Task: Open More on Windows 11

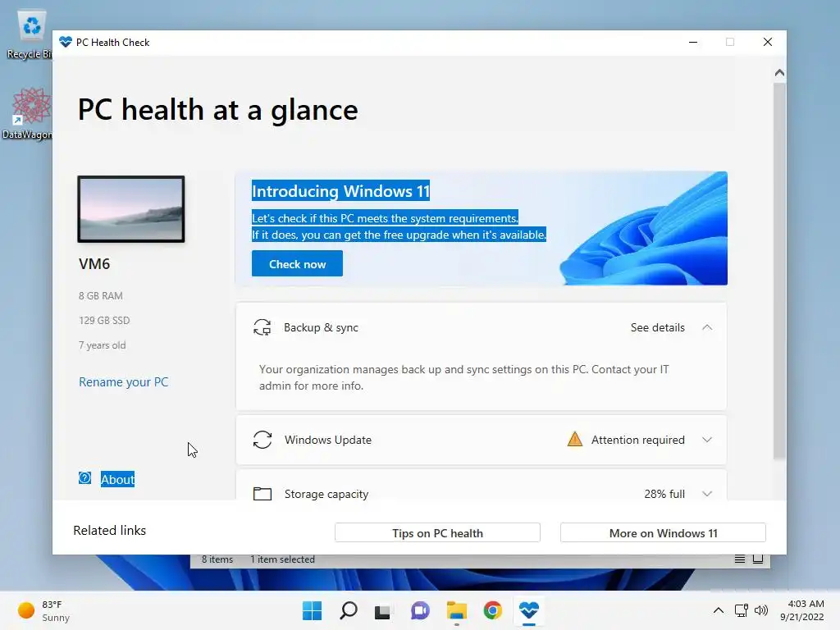Action: coord(663,533)
